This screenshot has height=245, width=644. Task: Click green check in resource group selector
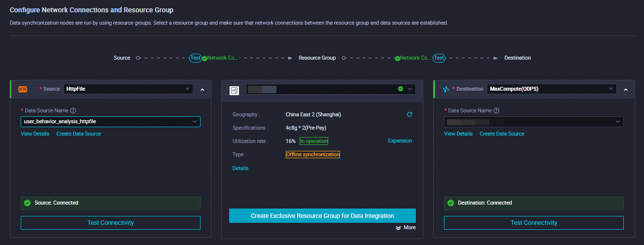pyautogui.click(x=401, y=89)
